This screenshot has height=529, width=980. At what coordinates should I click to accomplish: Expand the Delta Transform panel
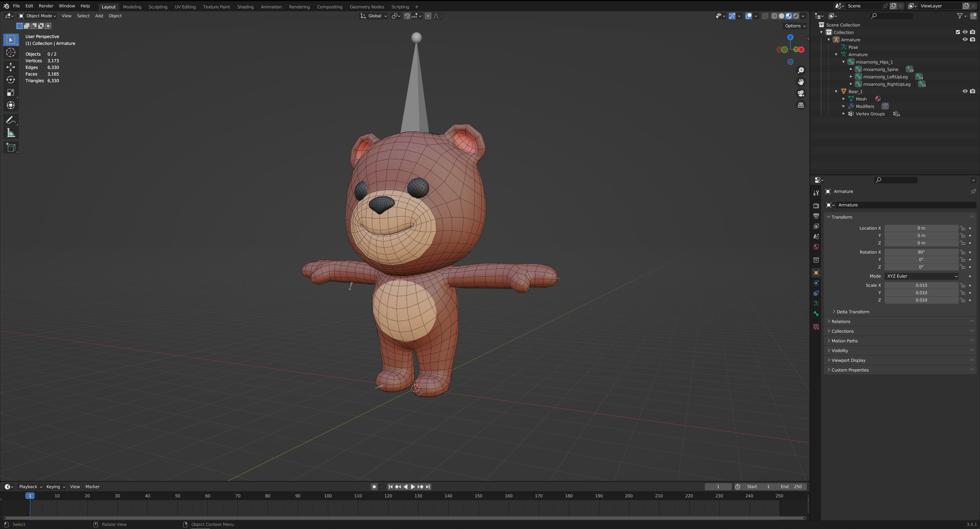pos(853,312)
